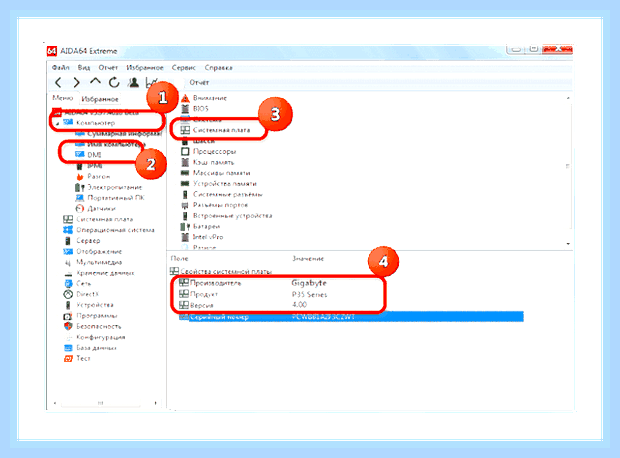Click the BIOS chip icon in the list
Viewport: 620px width, 458px height.
coord(185,108)
